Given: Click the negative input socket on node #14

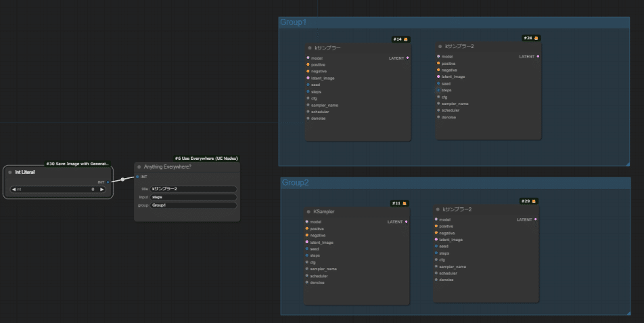Looking at the screenshot, I should pyautogui.click(x=308, y=71).
